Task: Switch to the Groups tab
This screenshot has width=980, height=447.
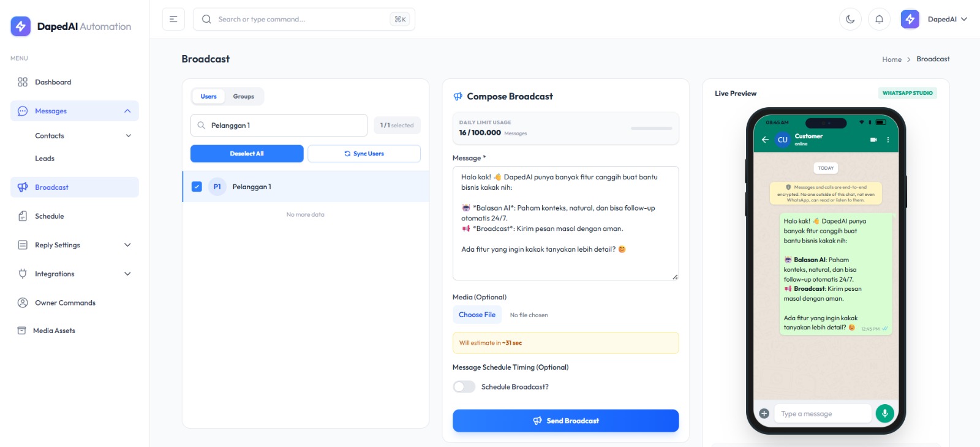Action: pos(243,96)
